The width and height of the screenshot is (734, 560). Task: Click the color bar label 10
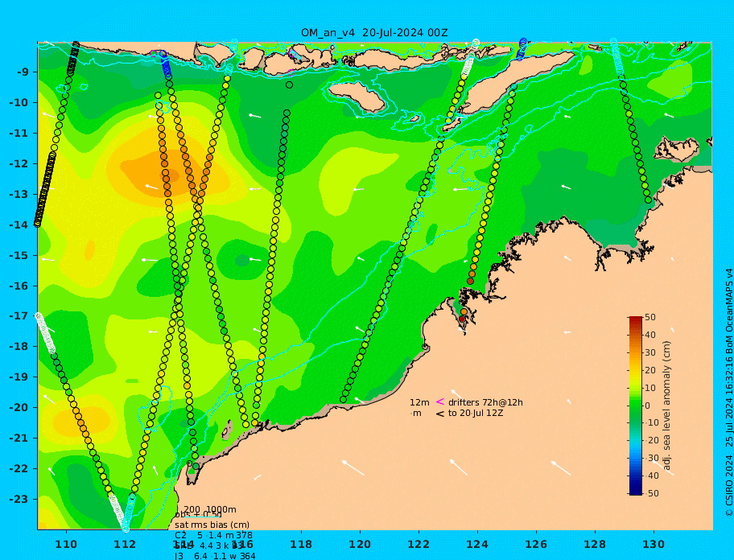[x=650, y=388]
